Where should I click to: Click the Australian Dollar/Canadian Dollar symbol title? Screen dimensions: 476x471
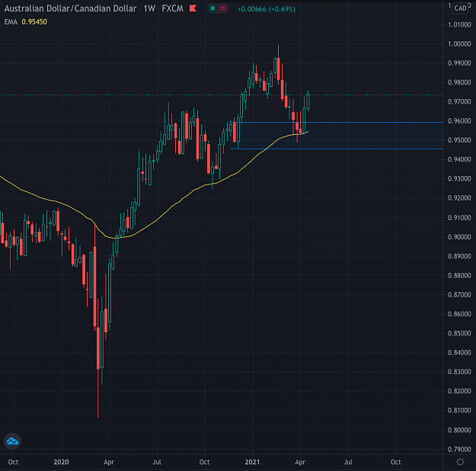70,8
